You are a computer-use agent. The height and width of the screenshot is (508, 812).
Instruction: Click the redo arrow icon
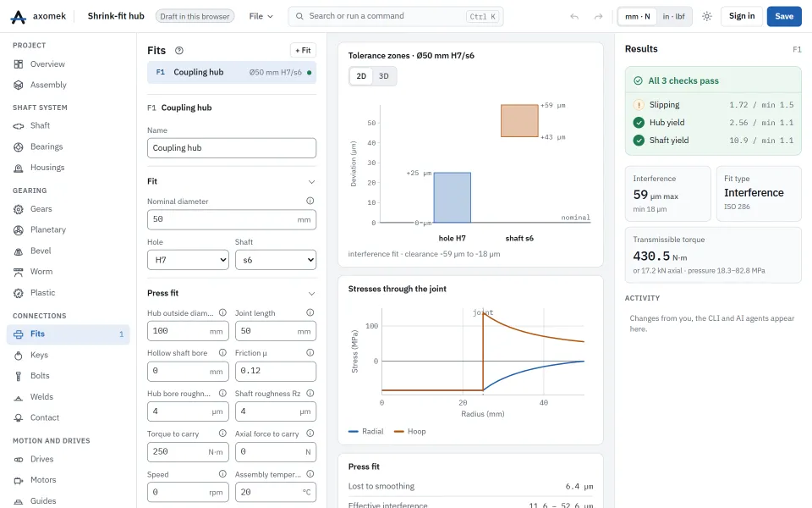tap(598, 17)
